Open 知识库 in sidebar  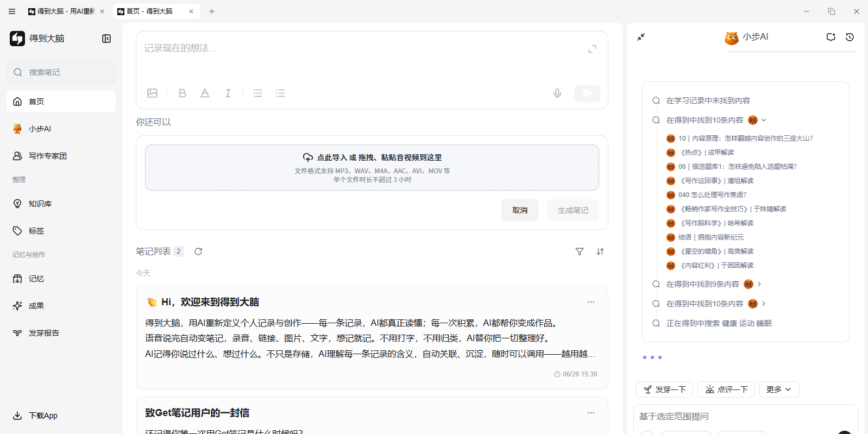tap(61, 204)
